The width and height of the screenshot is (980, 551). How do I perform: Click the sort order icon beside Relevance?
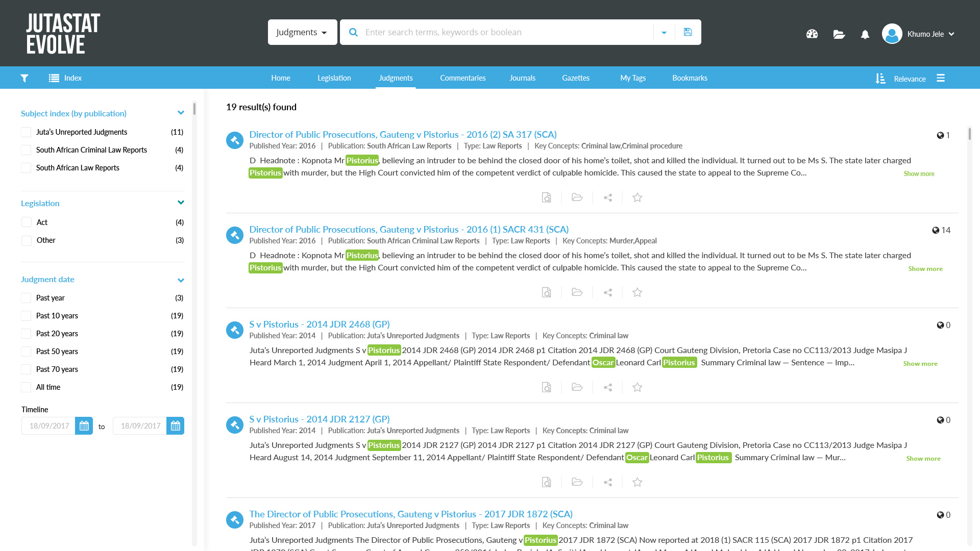[880, 79]
